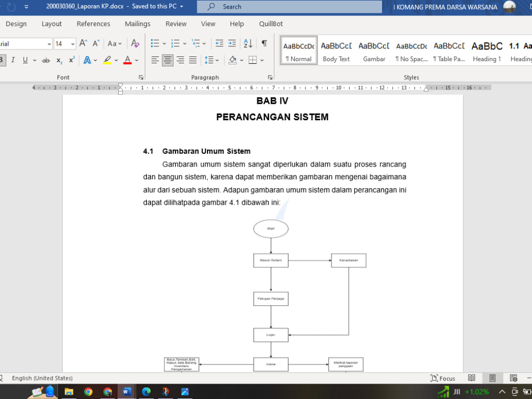Switch to Web Layout view

point(513,378)
